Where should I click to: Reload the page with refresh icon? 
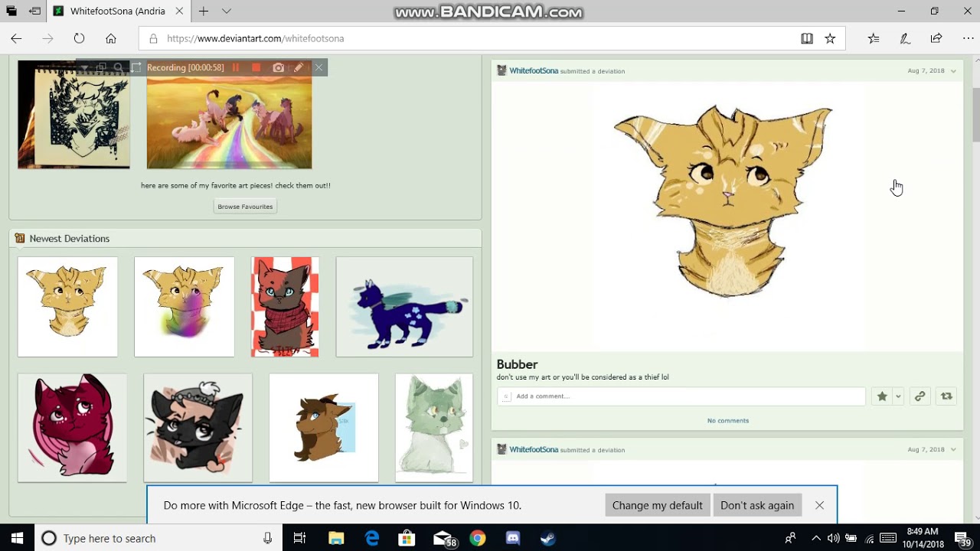(79, 38)
